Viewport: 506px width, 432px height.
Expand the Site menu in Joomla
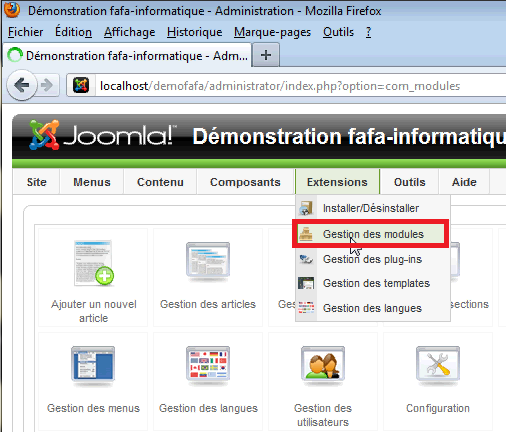point(36,182)
